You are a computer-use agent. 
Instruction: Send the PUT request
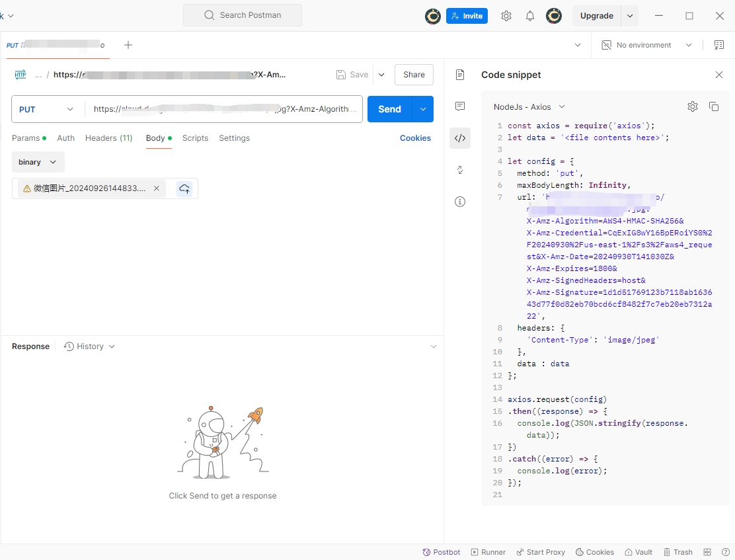coord(389,109)
